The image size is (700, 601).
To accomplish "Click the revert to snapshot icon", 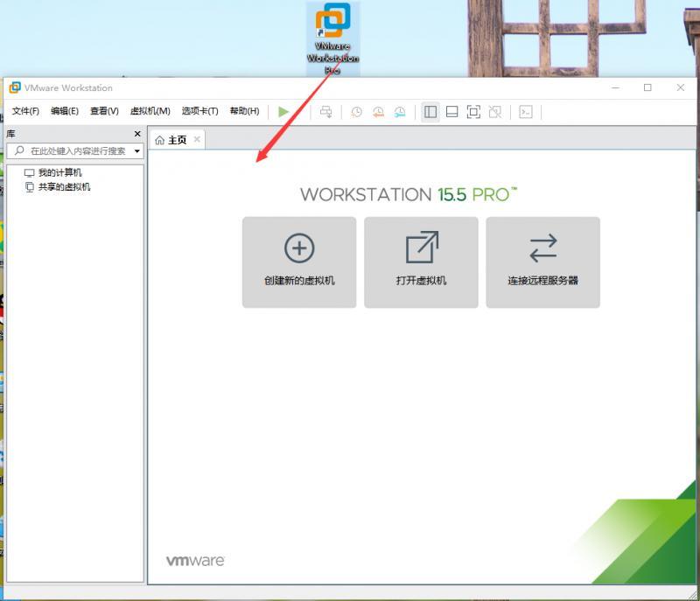I will click(378, 112).
